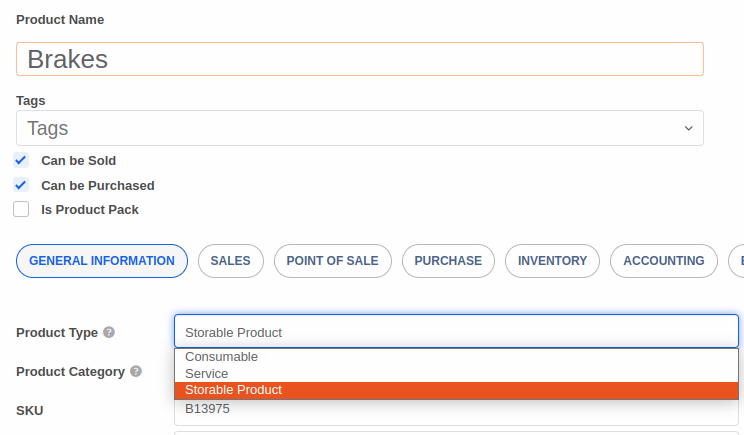
Task: Uncheck the Can be Sold checkbox
Action: [21, 160]
